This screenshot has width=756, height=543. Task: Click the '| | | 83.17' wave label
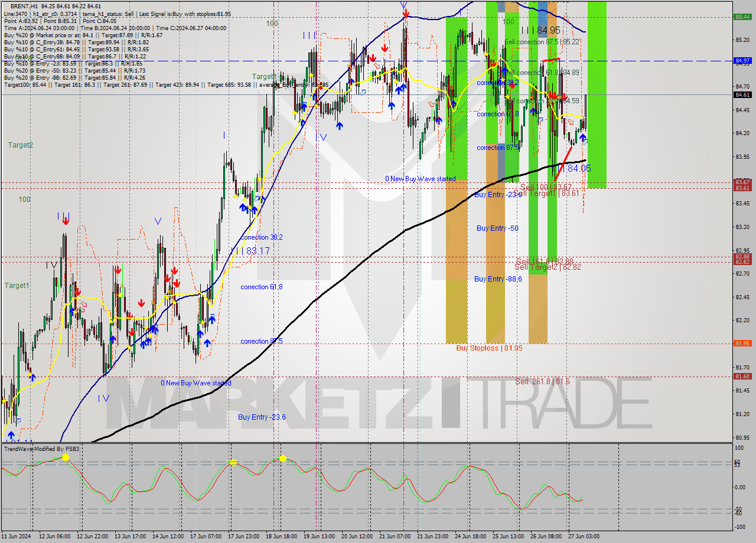[250, 251]
